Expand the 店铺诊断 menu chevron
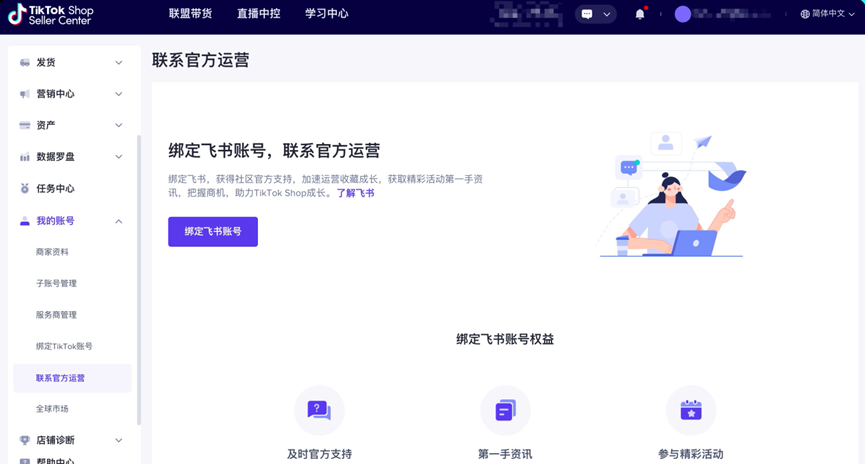 point(119,440)
